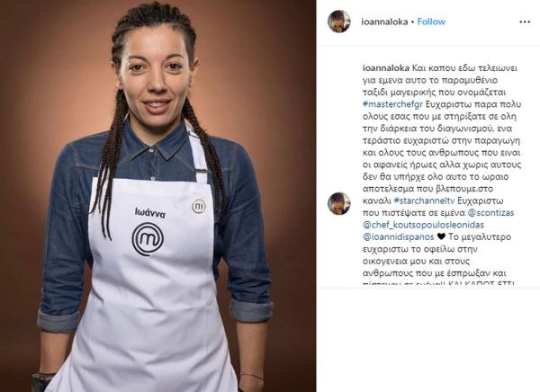Click the ioannaloka profile avatar in header
The image size is (540, 392).
(x=339, y=22)
